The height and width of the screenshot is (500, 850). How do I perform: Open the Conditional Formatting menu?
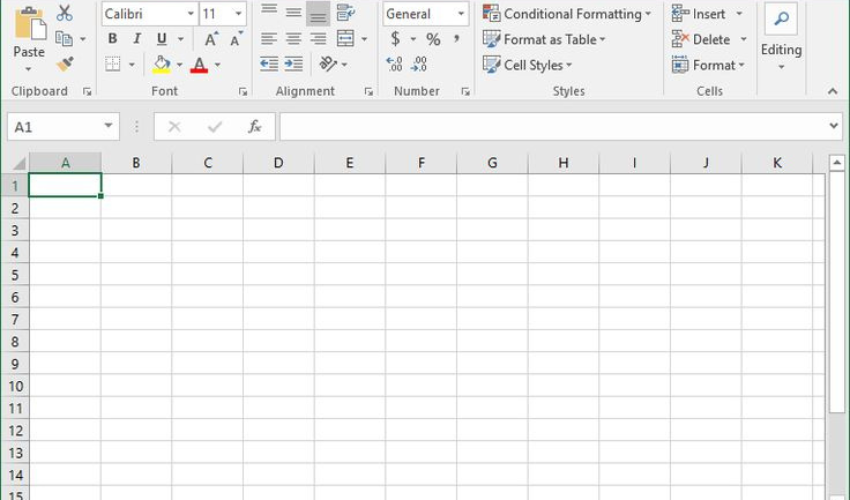tap(566, 14)
